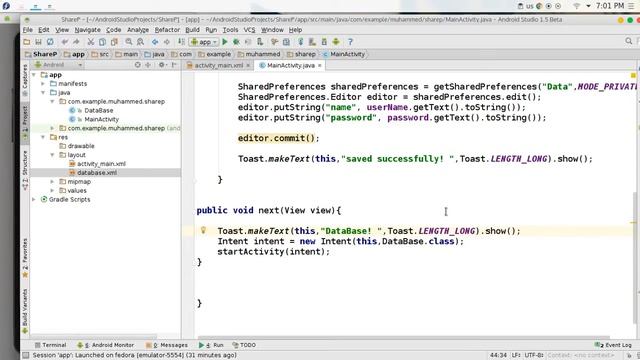Collapse the res folder node
The image size is (640, 360).
(x=43, y=137)
